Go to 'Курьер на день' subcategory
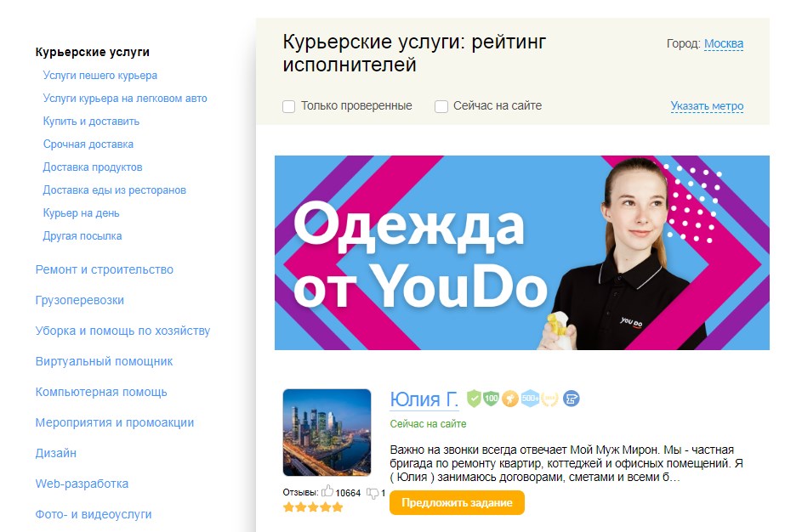Image resolution: width=802 pixels, height=532 pixels. pyautogui.click(x=82, y=213)
